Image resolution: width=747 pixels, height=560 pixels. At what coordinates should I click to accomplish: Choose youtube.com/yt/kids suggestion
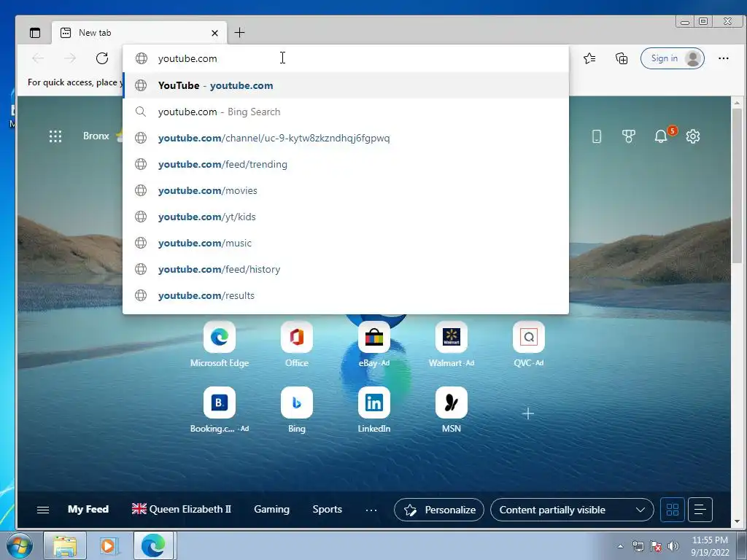[346, 216]
